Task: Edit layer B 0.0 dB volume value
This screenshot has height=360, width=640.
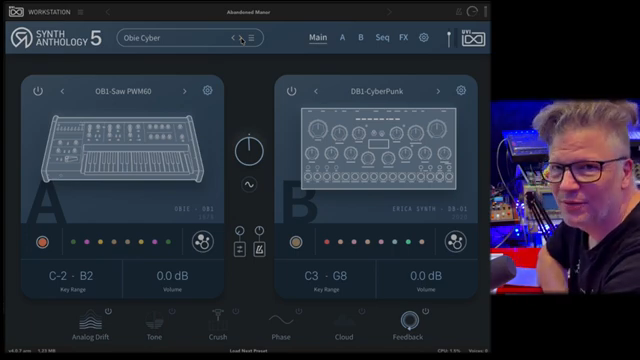Action: 426,276
